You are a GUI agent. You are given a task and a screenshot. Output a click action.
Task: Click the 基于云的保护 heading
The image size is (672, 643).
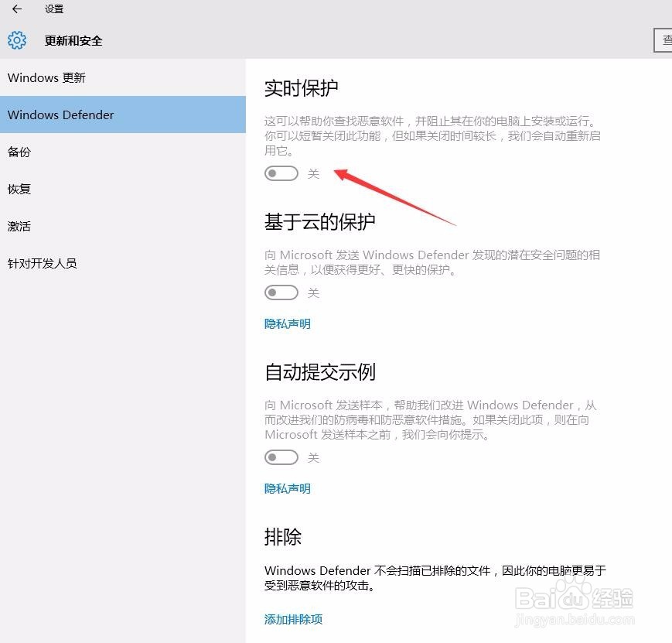pos(319,222)
